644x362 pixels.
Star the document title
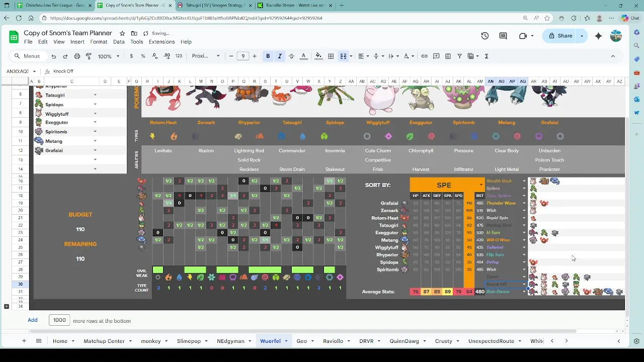click(x=122, y=33)
